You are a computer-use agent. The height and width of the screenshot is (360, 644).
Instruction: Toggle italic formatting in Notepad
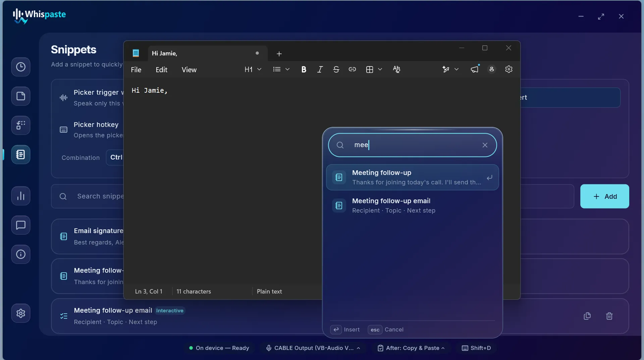[320, 70]
